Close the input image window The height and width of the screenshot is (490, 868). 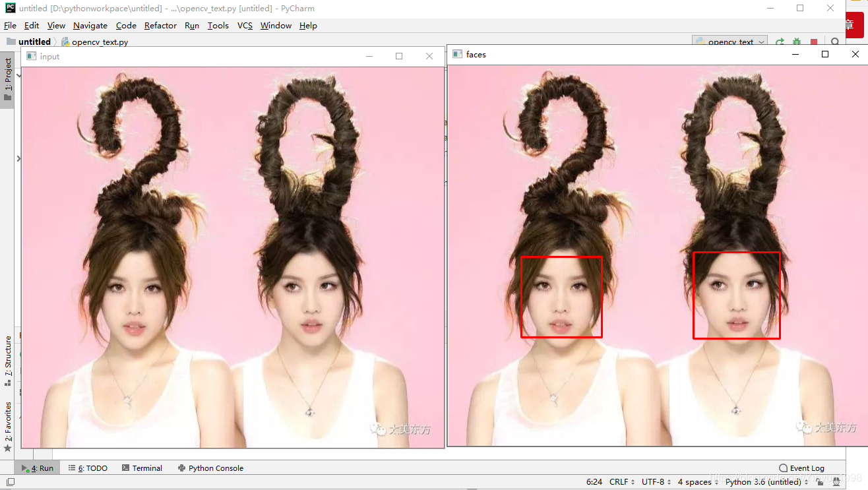429,57
